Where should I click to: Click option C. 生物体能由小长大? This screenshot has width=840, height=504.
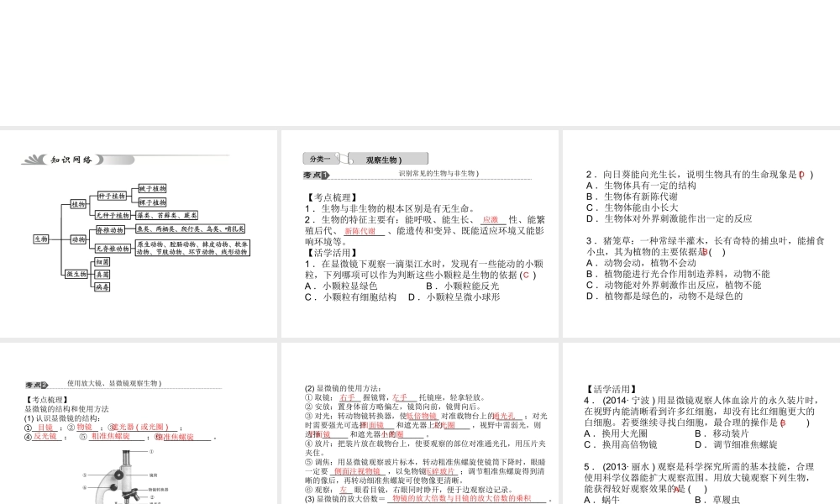[x=632, y=207]
